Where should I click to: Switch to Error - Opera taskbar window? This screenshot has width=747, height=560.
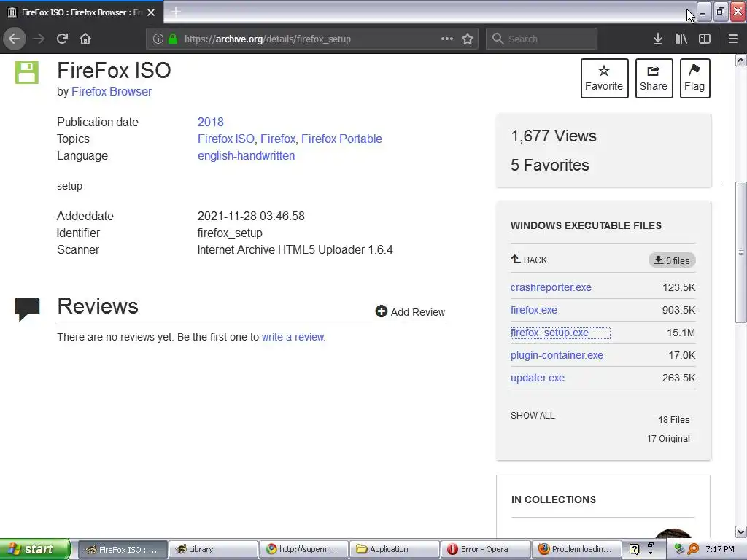pos(485,549)
